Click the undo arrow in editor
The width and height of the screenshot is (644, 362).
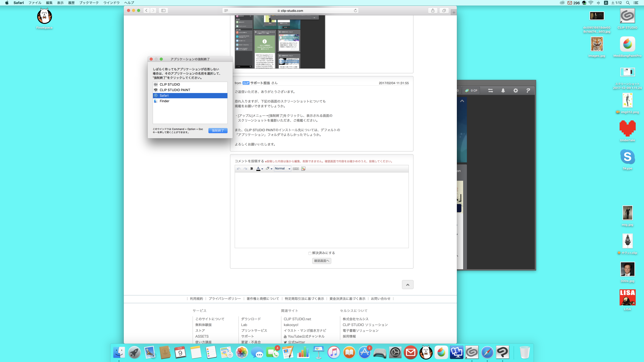tap(239, 169)
